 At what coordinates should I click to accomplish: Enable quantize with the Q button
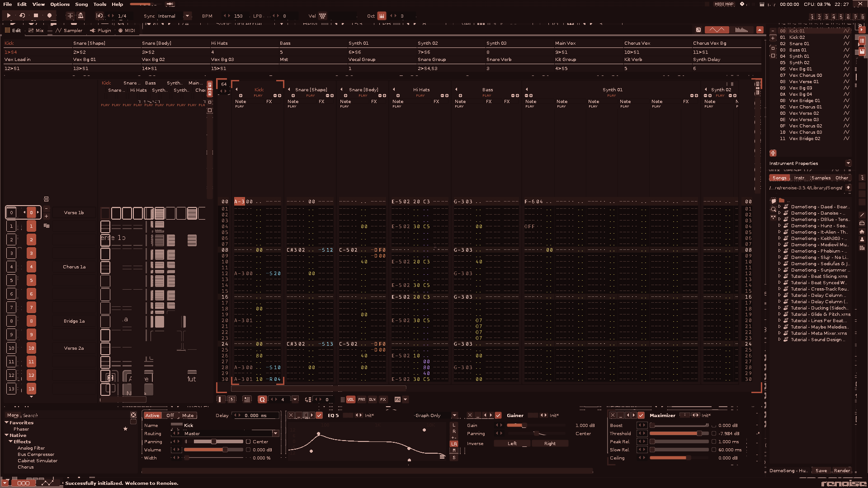click(x=262, y=399)
